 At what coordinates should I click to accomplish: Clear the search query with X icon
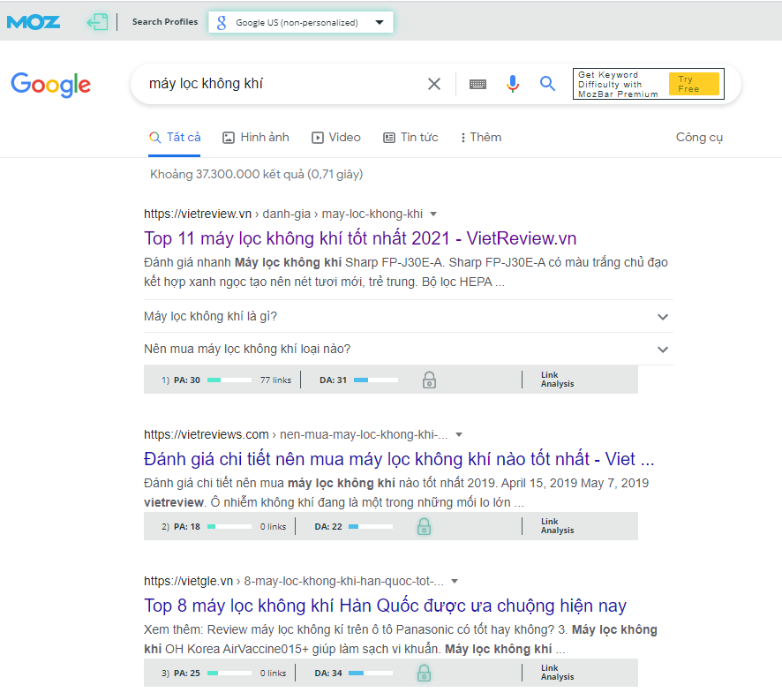[434, 84]
